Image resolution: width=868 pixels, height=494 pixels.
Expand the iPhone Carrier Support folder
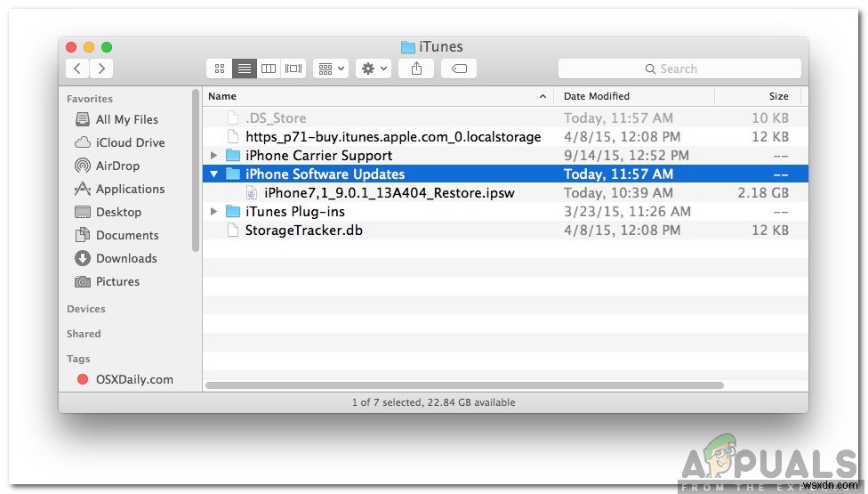[x=213, y=156]
